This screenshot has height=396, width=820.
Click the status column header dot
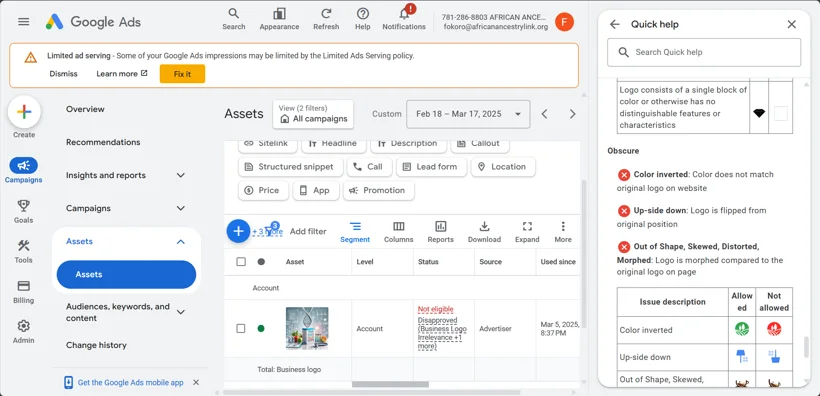point(261,262)
